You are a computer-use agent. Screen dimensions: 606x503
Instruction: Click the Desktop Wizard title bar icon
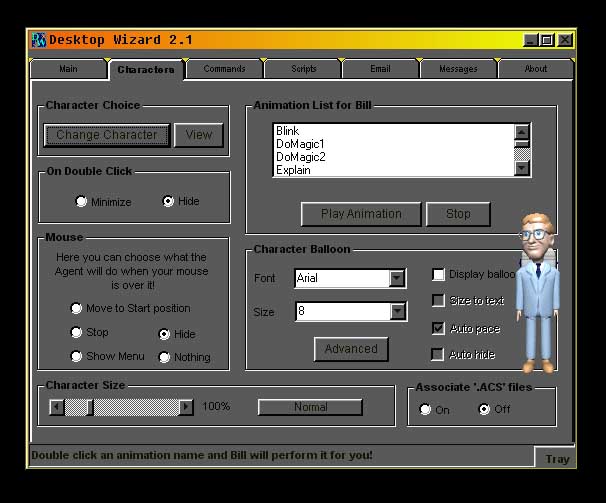[39, 40]
